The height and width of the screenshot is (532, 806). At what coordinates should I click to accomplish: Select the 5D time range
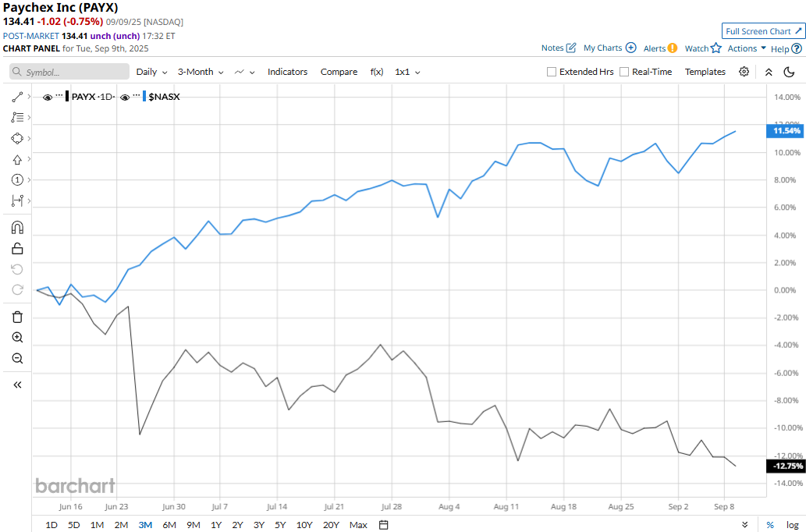74,525
